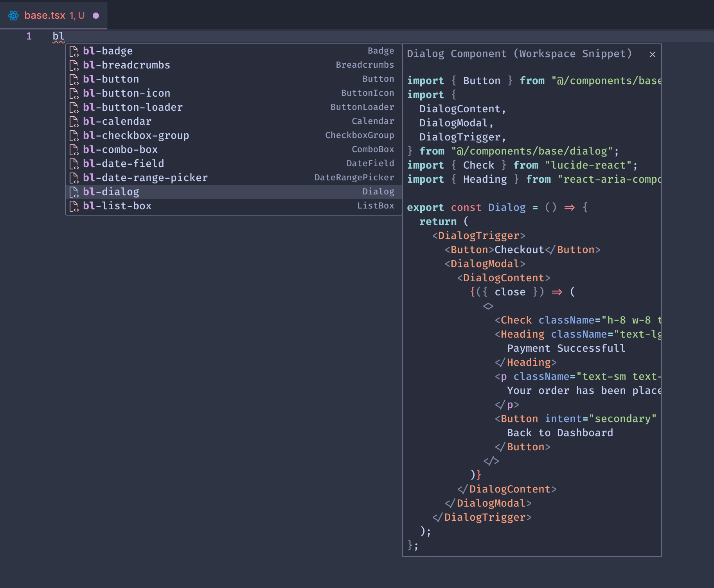Image resolution: width=714 pixels, height=588 pixels.
Task: Click line number 1 in the gutter
Action: point(29,36)
